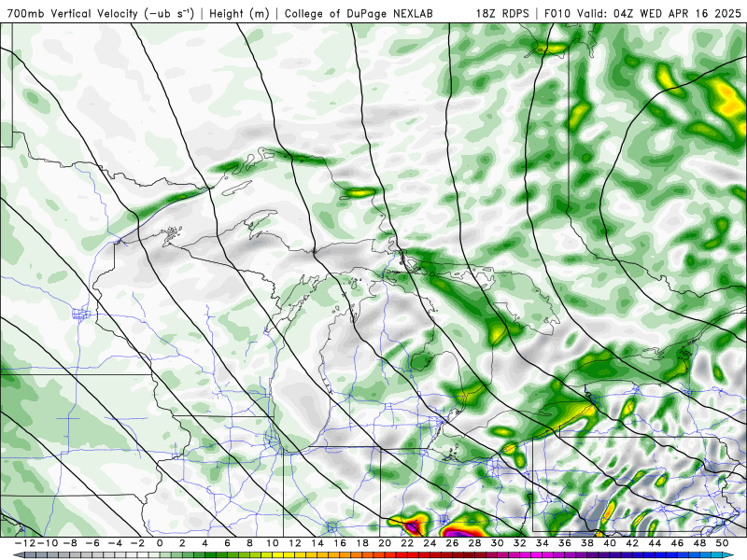
Task: Click the gray swatch below the -10 label
Action: (x=52, y=554)
